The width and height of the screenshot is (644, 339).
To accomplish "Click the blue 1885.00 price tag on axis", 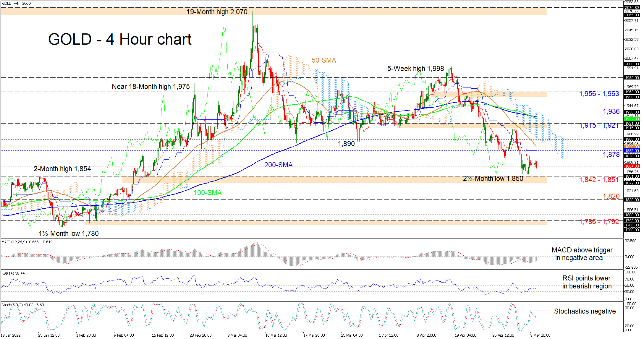I will click(x=632, y=151).
